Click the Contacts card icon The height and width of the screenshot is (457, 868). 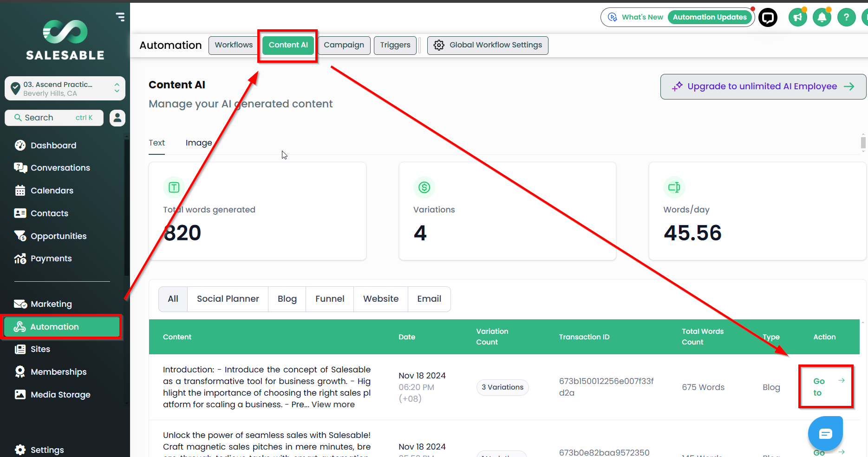[20, 213]
